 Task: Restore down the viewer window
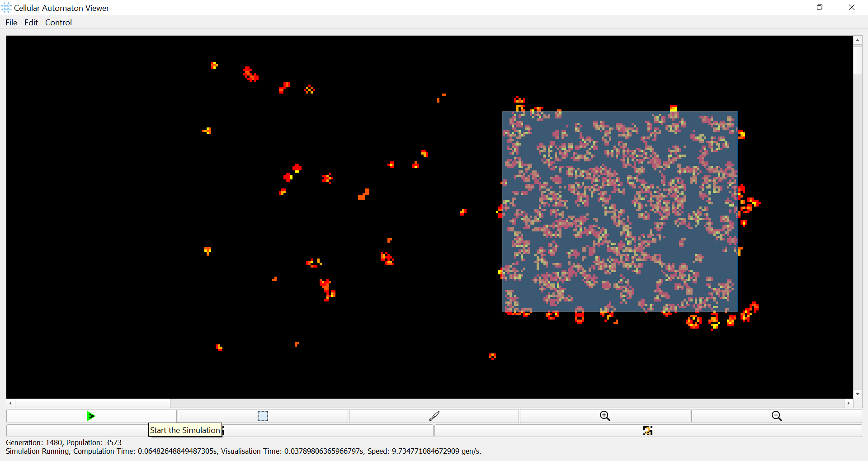[820, 7]
